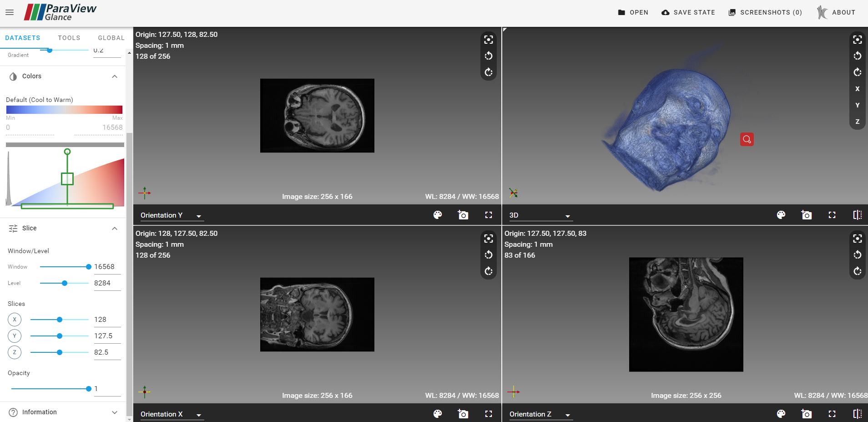Viewport: 868px width, 422px height.
Task: Toggle the X slice button
Action: [15, 320]
